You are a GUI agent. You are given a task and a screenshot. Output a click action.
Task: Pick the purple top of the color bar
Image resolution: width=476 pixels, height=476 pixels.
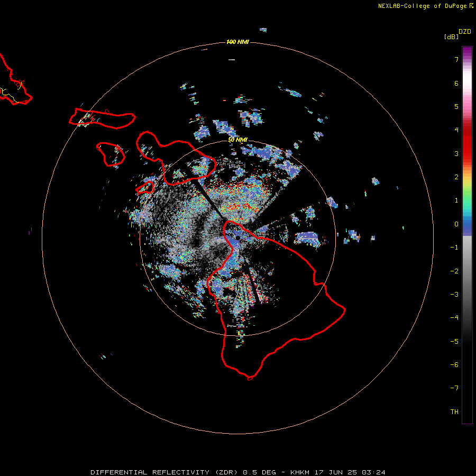click(467, 52)
